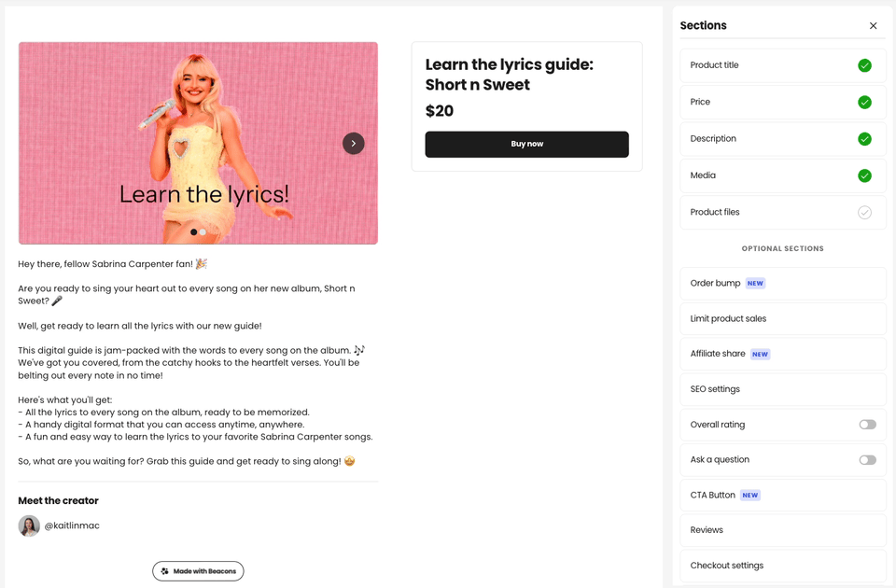Image resolution: width=896 pixels, height=588 pixels.
Task: Open the Affiliate share section
Action: (782, 354)
